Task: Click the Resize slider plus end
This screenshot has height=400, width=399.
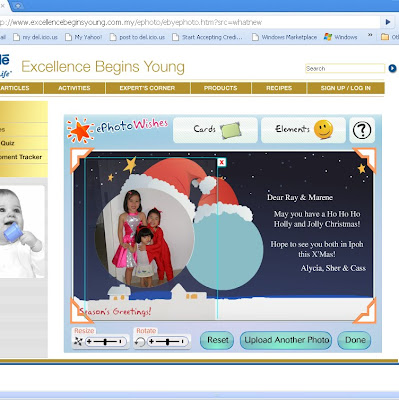Action: pyautogui.click(x=89, y=342)
